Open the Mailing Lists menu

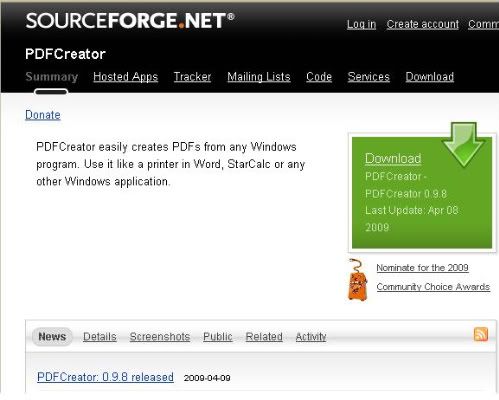point(259,77)
